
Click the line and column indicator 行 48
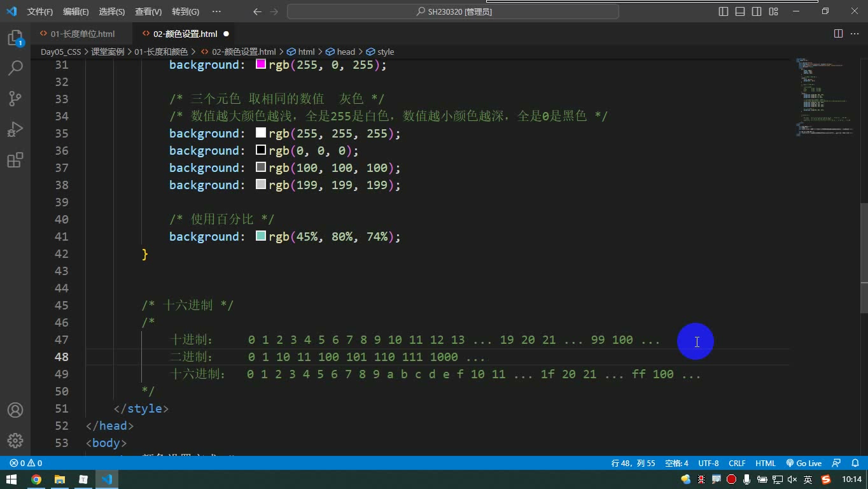[x=633, y=463]
